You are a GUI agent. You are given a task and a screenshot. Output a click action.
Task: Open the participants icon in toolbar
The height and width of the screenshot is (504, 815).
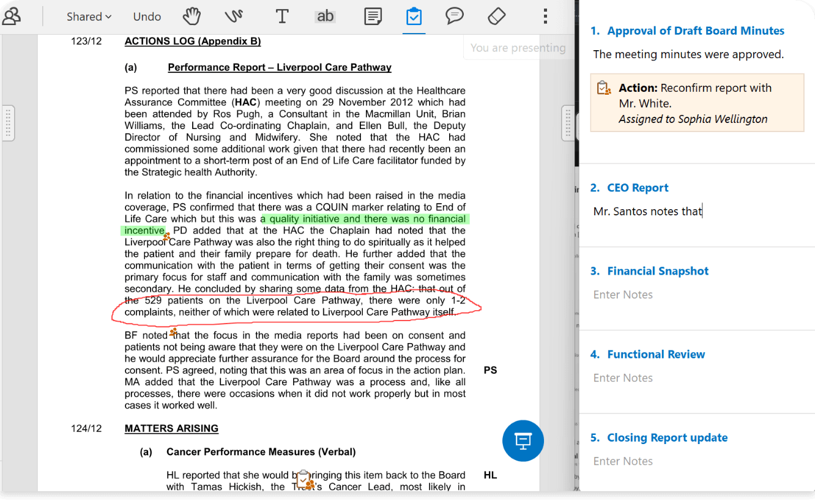pos(12,16)
